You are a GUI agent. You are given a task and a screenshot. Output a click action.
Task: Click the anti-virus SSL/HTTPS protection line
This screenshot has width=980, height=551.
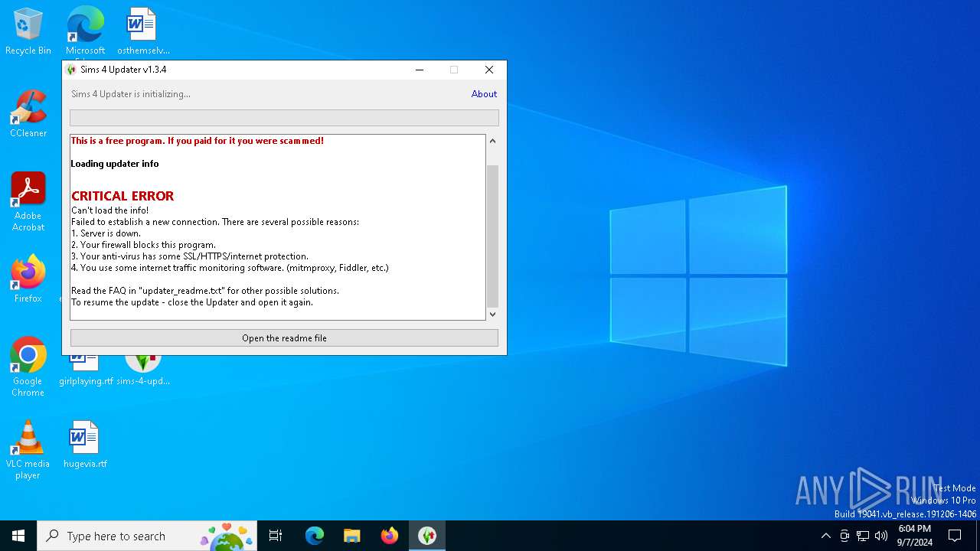(190, 256)
